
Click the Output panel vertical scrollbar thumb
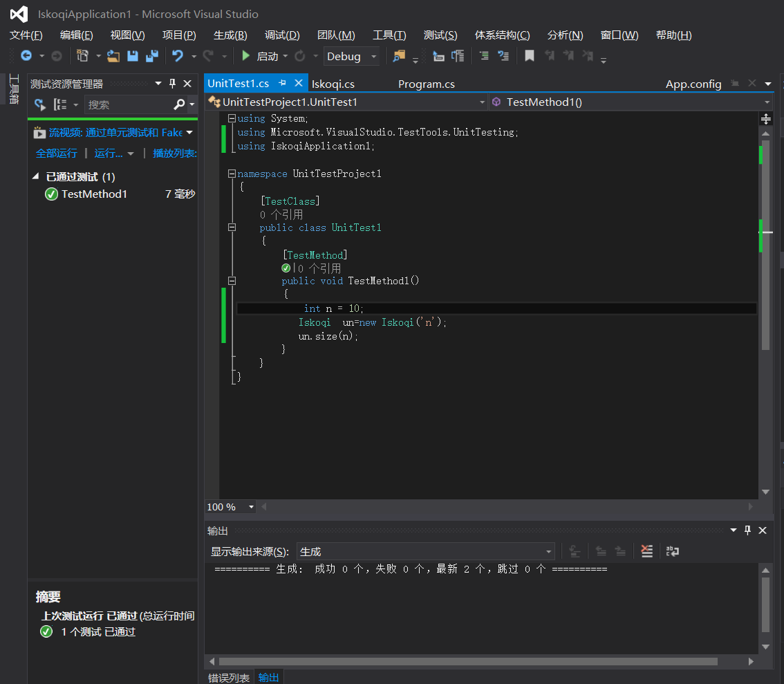[x=765, y=605]
